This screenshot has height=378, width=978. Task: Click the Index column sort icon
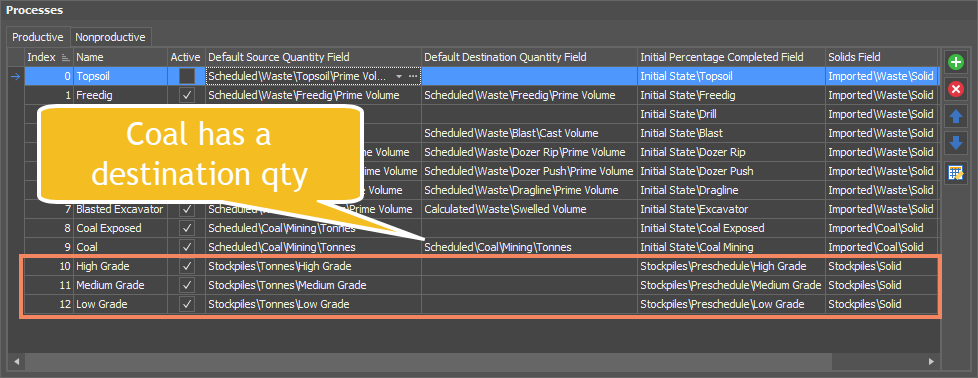point(66,57)
